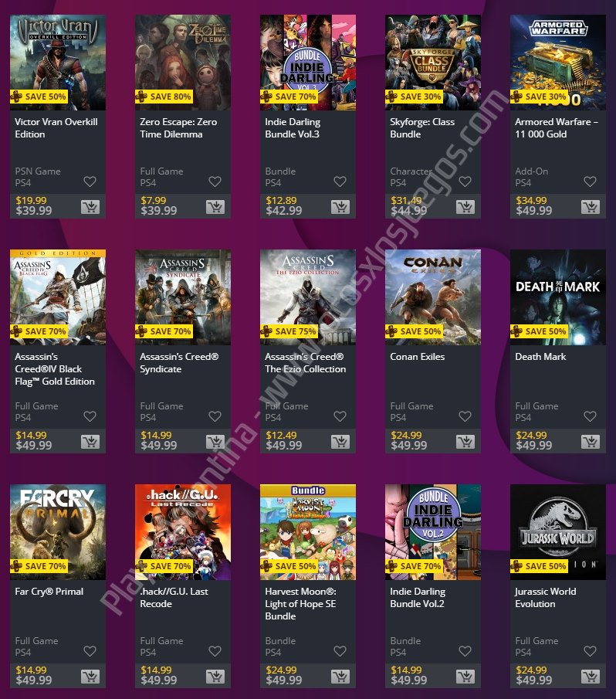Screen dimensions: 616x699
Task: Favorite Assassin's Creed Black Flag Gold Edition
Action: click(90, 416)
